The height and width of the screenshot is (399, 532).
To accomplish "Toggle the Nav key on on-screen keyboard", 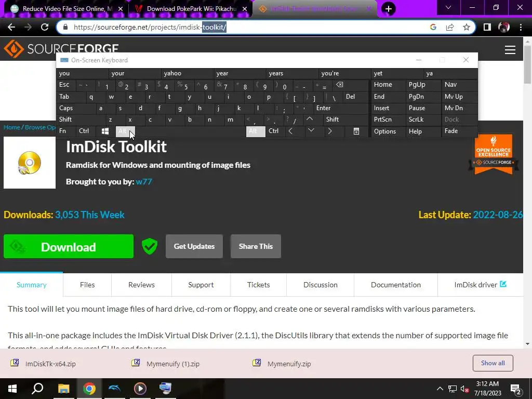I will [x=459, y=85].
